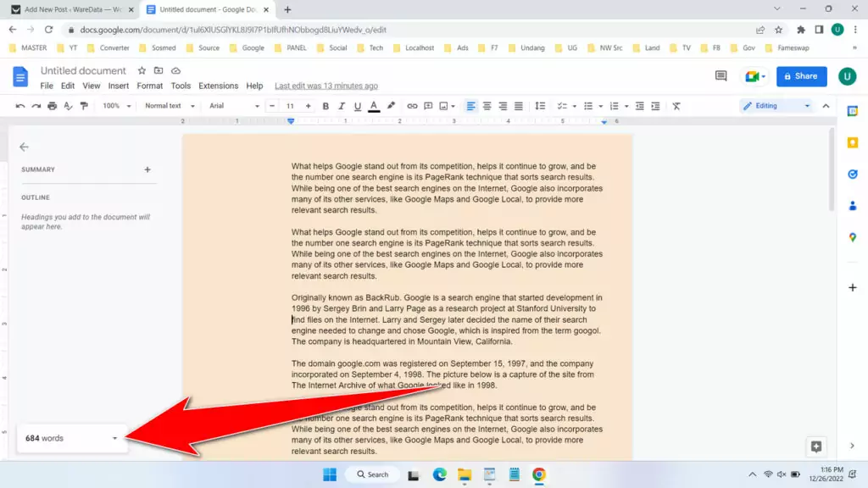The width and height of the screenshot is (868, 488).
Task: Open the zoom level dropdown
Action: pyautogui.click(x=117, y=106)
